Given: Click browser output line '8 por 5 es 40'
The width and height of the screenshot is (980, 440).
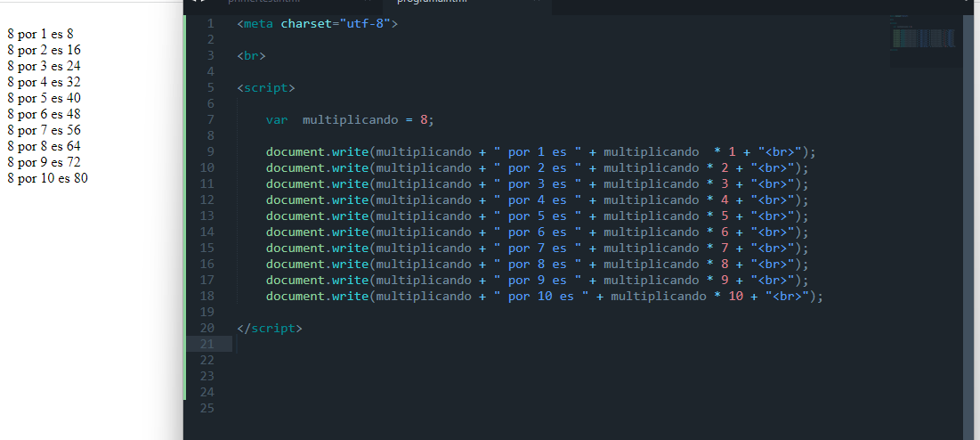Looking at the screenshot, I should (45, 98).
